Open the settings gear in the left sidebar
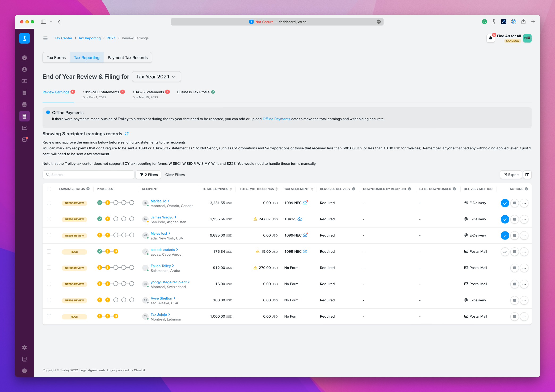555x392 pixels. (x=24, y=347)
